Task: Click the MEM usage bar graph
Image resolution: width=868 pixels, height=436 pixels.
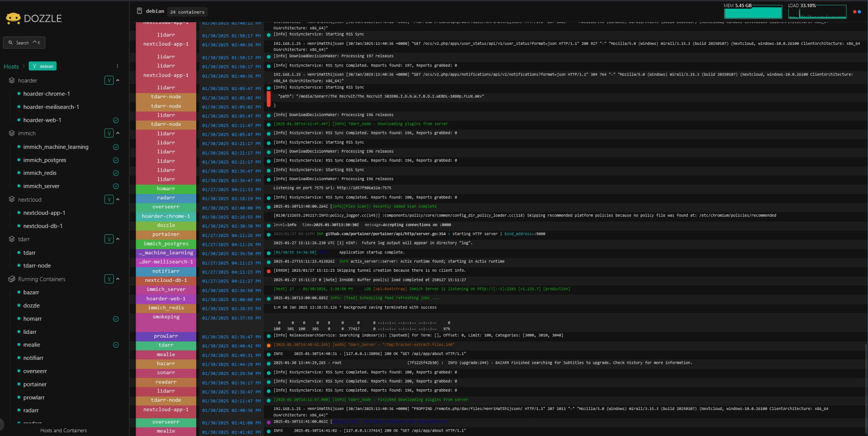Action: pos(753,11)
